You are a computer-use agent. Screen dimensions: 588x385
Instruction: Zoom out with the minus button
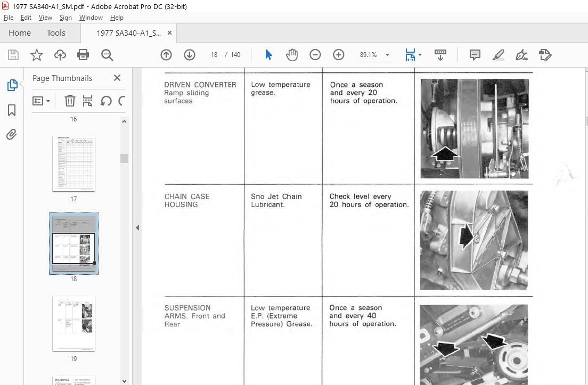[315, 55]
